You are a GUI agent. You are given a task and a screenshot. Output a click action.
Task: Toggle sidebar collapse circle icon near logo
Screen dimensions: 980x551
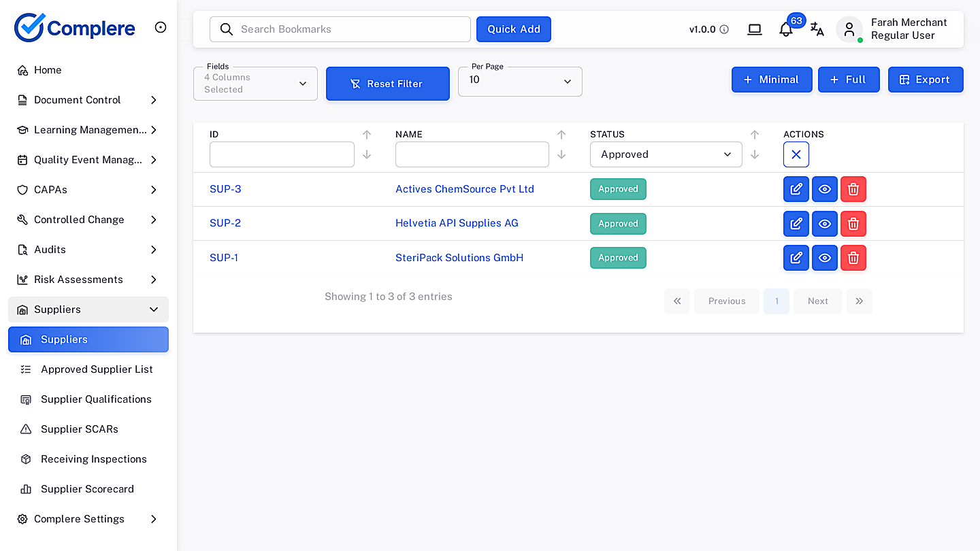point(161,27)
